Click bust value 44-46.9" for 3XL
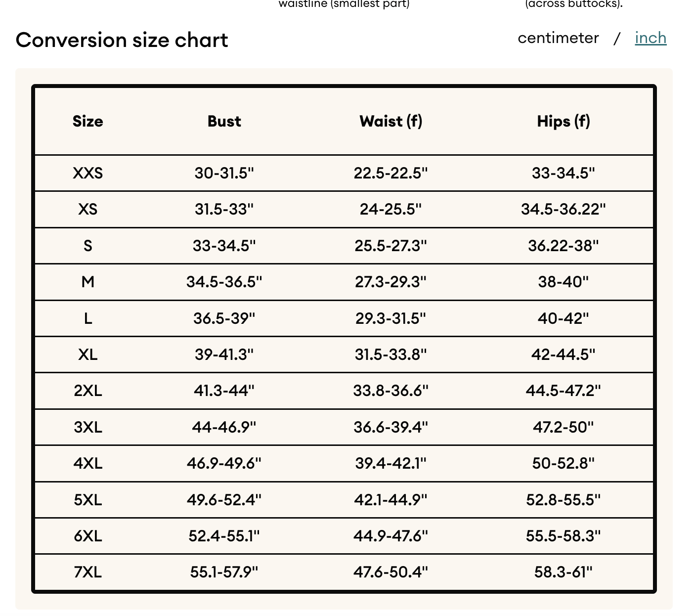The width and height of the screenshot is (693, 616). (x=224, y=427)
